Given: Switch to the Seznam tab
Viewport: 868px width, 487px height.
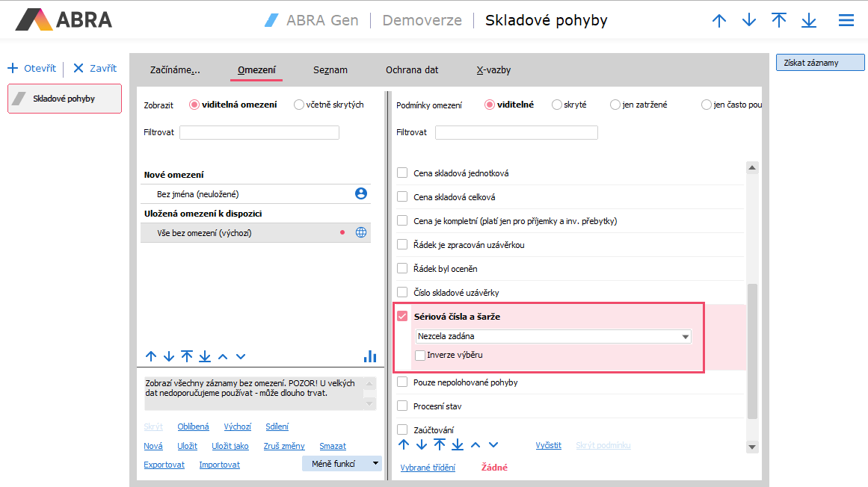Looking at the screenshot, I should [330, 70].
